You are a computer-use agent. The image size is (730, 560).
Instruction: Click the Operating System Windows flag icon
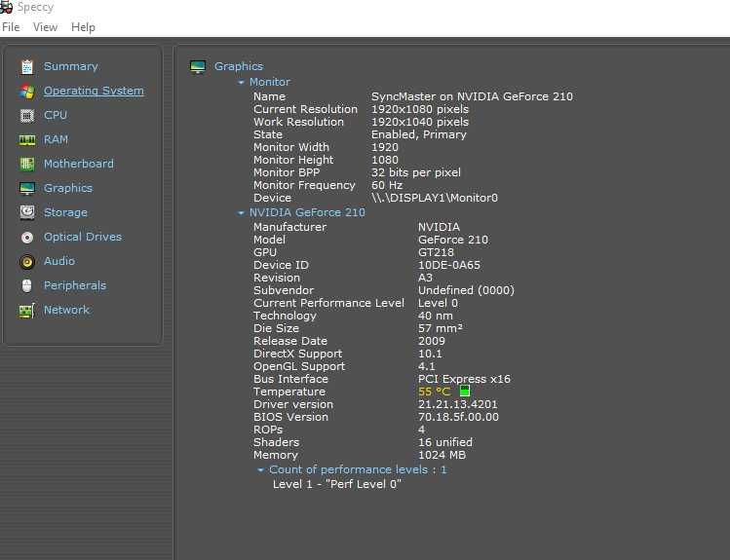pos(27,92)
